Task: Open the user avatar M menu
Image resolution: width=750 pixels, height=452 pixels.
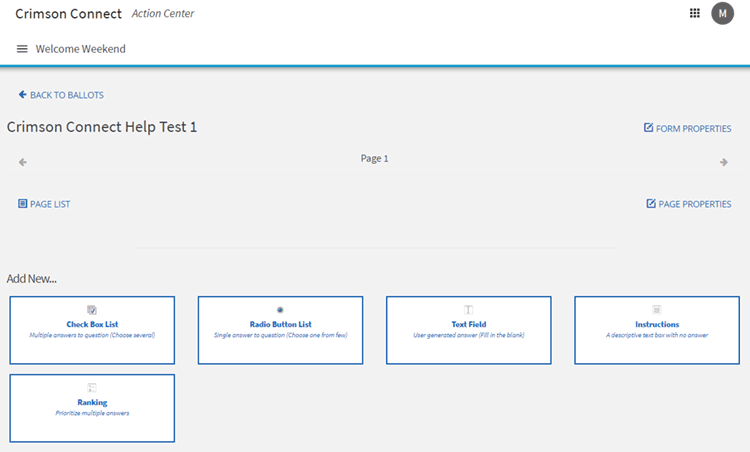Action: (722, 13)
